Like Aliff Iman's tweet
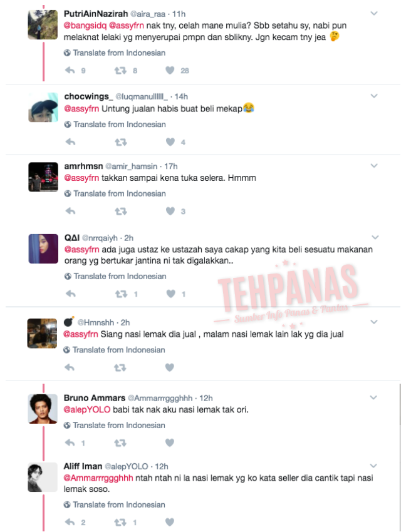 click(x=169, y=522)
